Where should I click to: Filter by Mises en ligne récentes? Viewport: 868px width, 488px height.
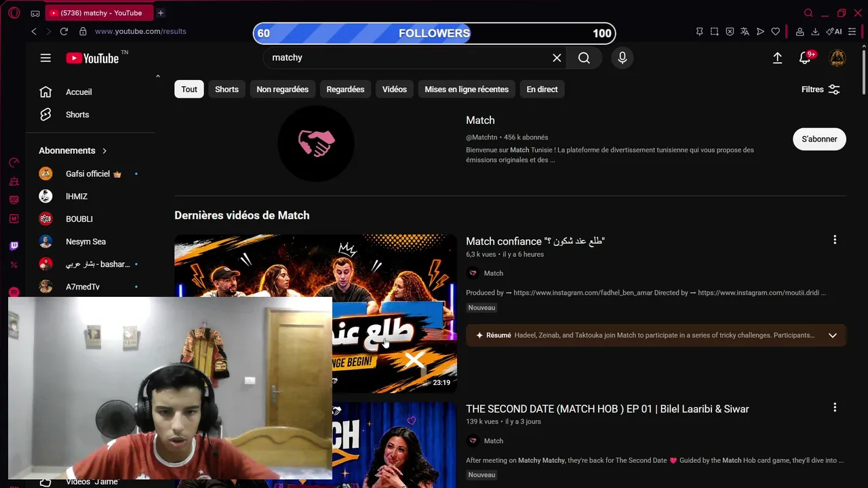coord(467,89)
